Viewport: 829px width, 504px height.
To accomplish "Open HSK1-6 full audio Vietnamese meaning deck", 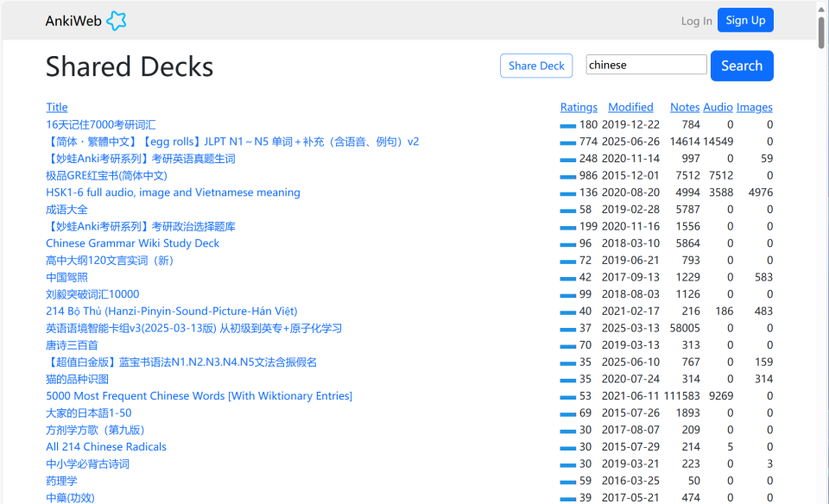I will [173, 192].
